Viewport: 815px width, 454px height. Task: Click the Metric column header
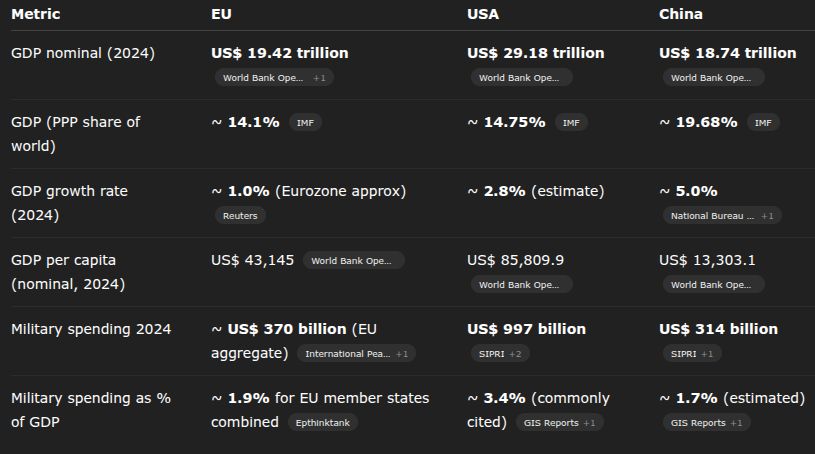click(36, 14)
